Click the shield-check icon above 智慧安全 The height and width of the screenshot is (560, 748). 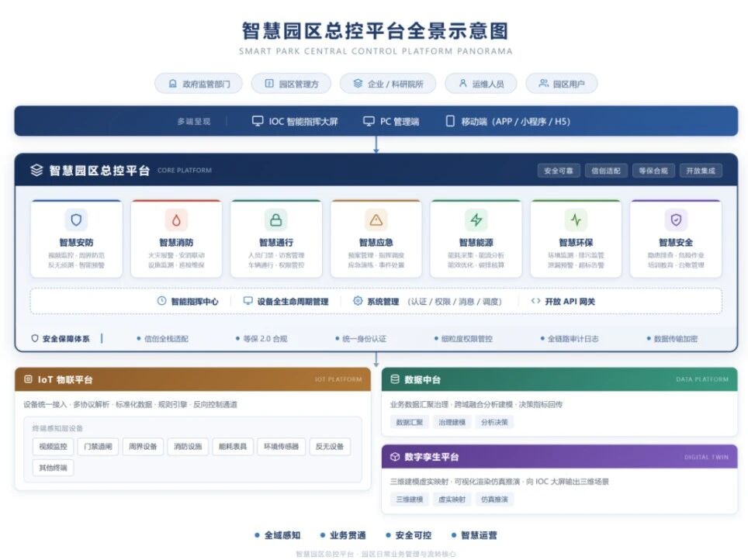676,220
